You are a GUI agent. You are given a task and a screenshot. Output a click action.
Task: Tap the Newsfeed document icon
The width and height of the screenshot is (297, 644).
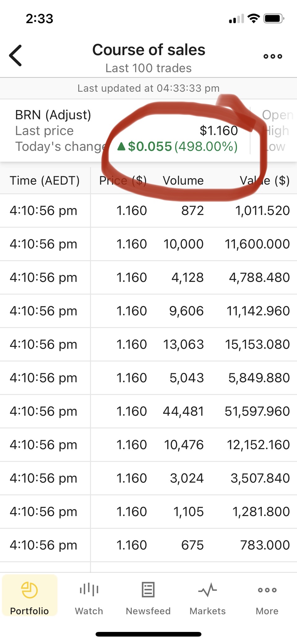(x=148, y=589)
